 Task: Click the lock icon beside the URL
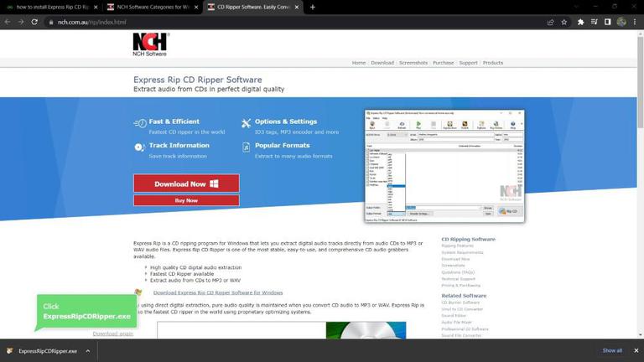[51, 22]
